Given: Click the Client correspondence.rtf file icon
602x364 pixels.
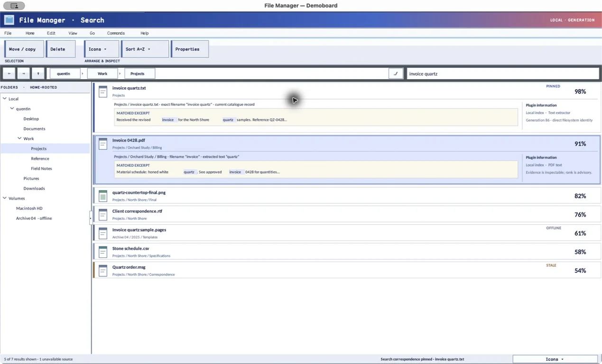Looking at the screenshot, I should click(103, 215).
